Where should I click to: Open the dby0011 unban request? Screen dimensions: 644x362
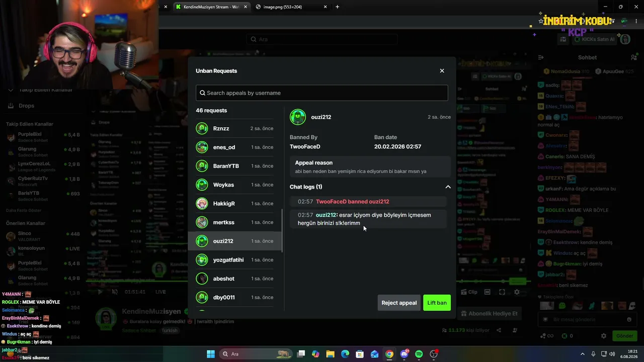coord(234,297)
